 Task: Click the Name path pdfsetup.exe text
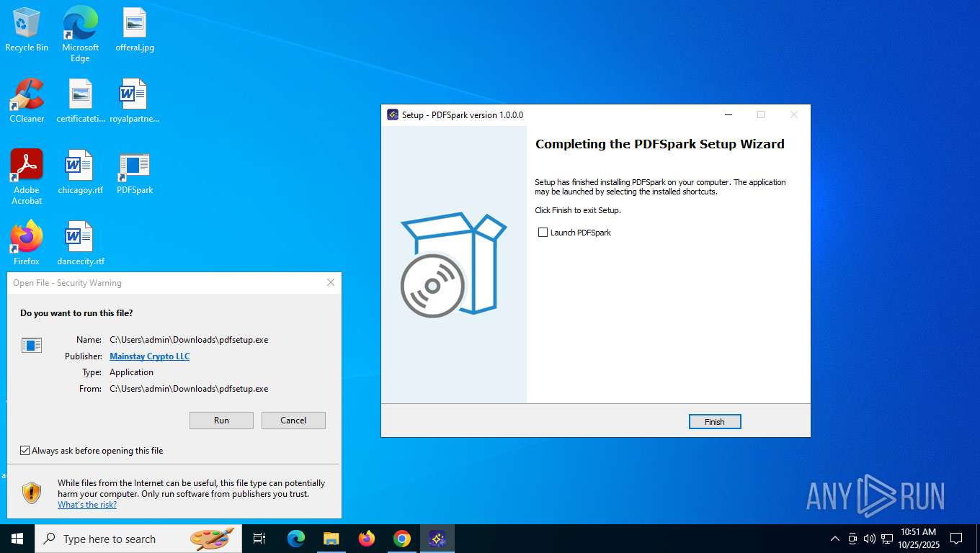click(x=189, y=340)
